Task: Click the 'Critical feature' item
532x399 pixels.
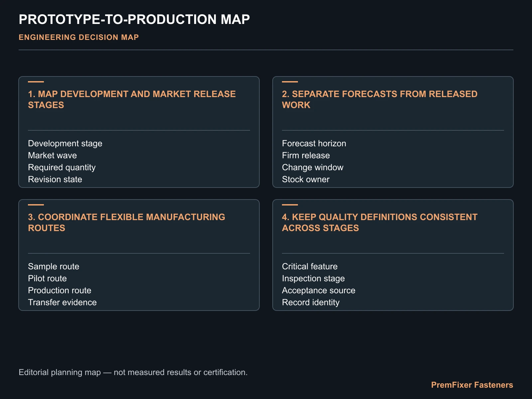Action: [x=310, y=266]
